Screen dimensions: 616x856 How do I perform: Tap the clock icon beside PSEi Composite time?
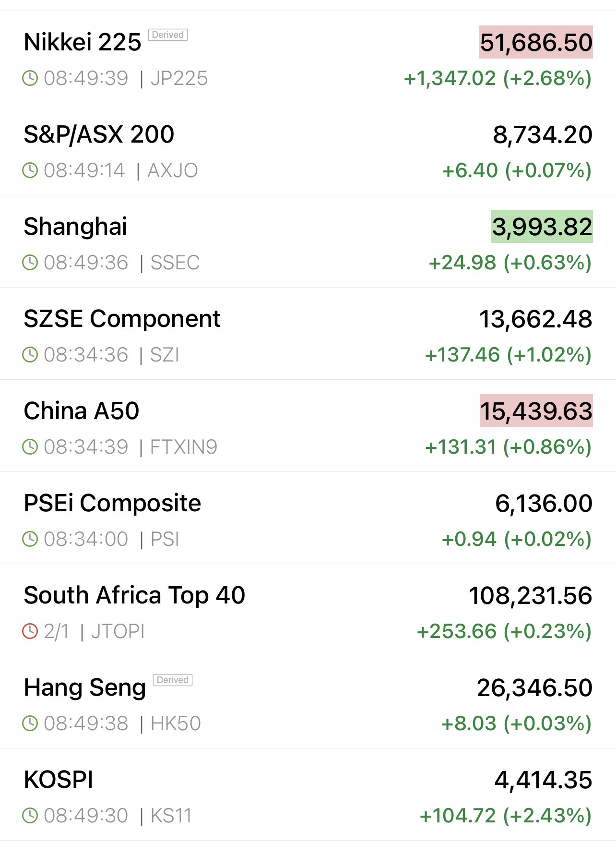[x=30, y=539]
